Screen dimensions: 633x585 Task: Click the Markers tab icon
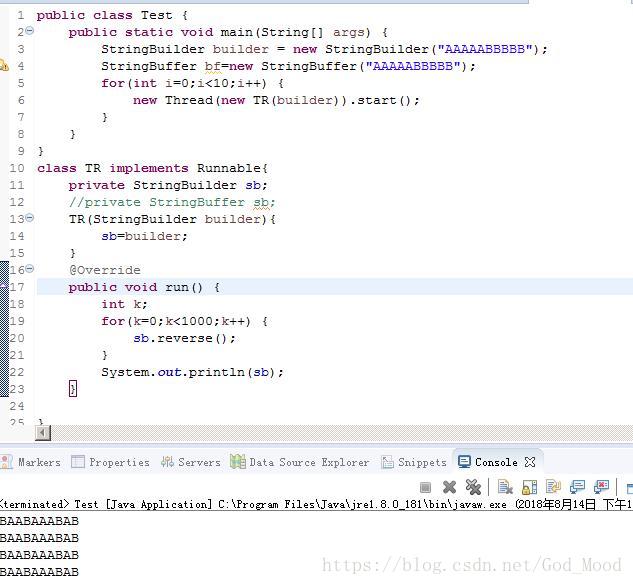6,462
